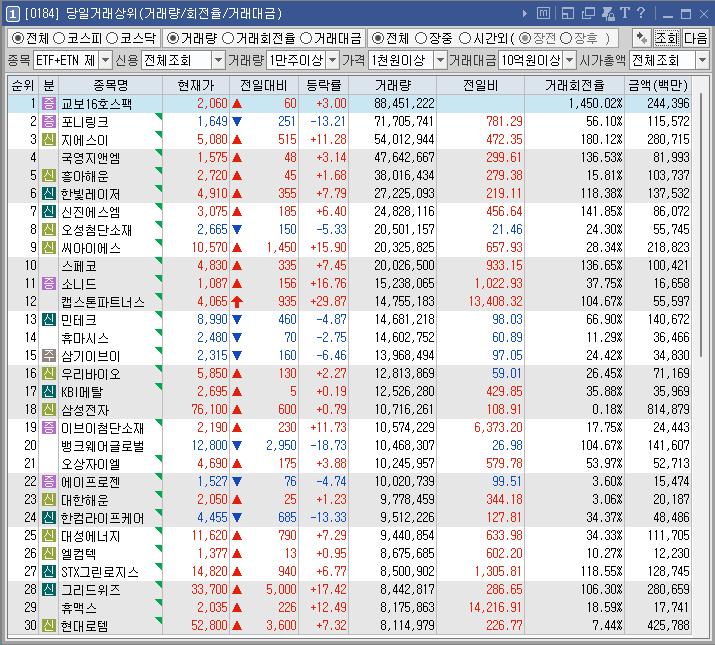Open the font 'T' setting icon
The width and height of the screenshot is (715, 645).
pyautogui.click(x=625, y=13)
